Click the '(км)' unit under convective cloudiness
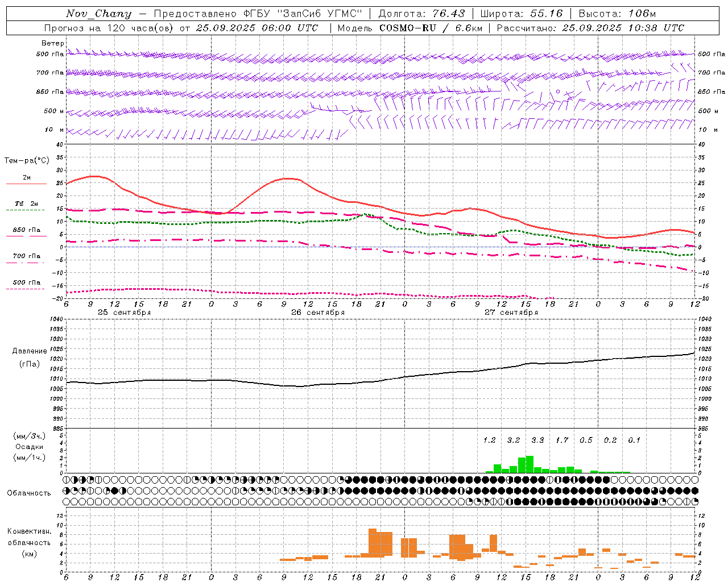This screenshot has width=728, height=582. coord(30,554)
